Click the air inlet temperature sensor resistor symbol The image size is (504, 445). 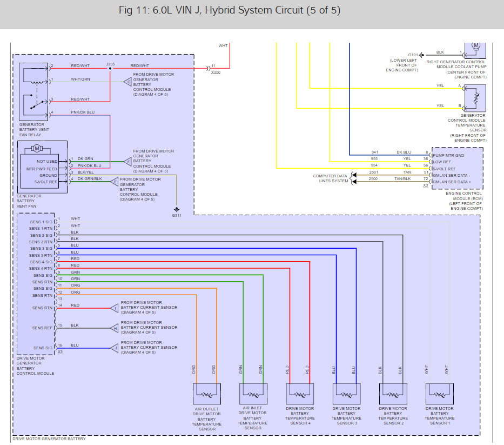pyautogui.click(x=253, y=394)
